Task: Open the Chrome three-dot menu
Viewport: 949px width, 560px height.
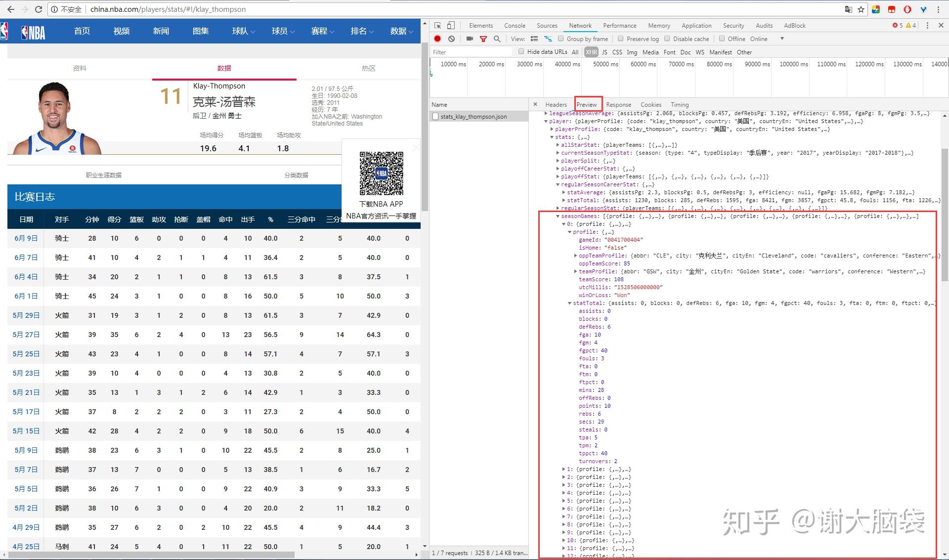Action: [939, 9]
